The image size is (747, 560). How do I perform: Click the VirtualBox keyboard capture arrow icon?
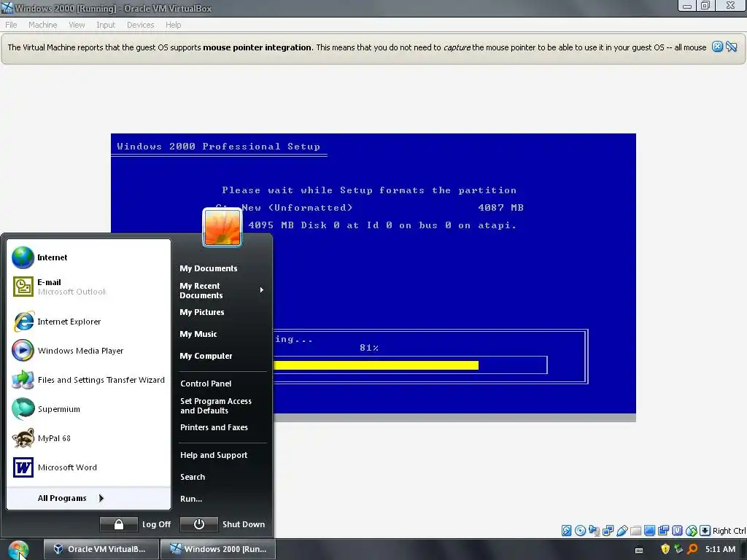click(x=705, y=531)
